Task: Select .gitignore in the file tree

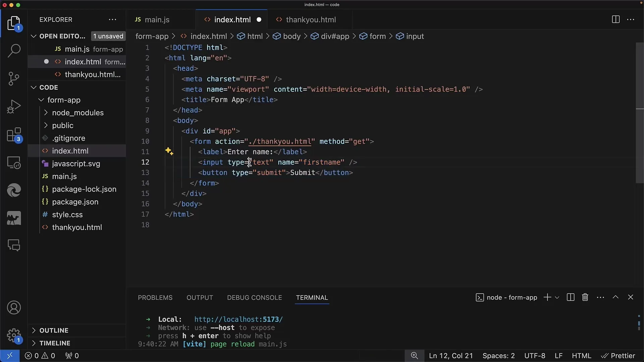Action: pyautogui.click(x=77, y=138)
